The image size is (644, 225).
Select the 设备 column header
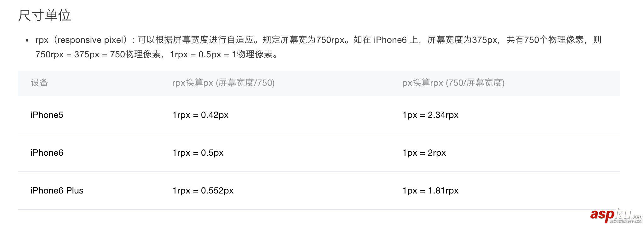pyautogui.click(x=39, y=83)
